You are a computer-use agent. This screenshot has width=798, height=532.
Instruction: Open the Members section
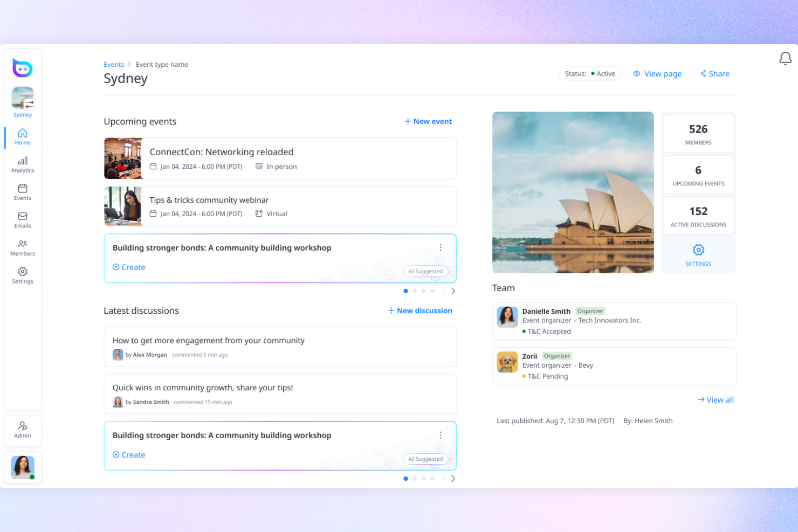(22, 247)
